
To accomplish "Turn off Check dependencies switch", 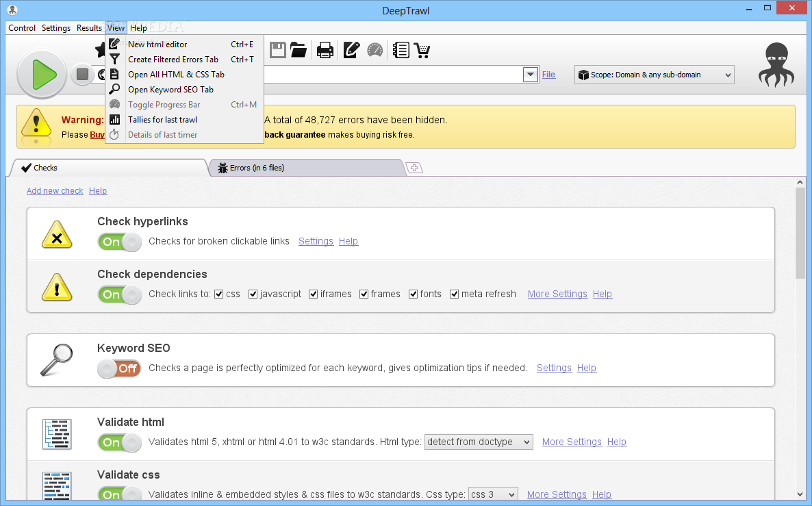I will pos(120,294).
